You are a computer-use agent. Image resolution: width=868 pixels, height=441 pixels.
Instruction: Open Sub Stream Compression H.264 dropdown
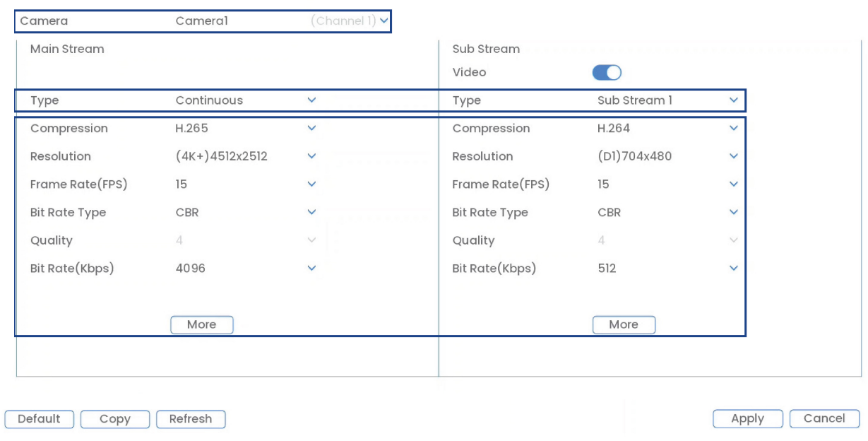point(733,129)
